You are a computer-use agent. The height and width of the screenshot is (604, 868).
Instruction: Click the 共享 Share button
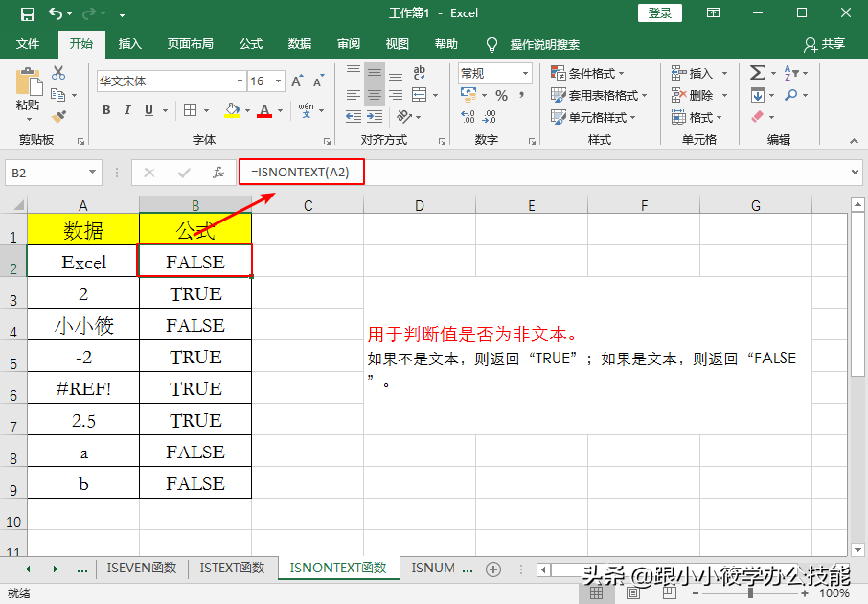coord(825,44)
